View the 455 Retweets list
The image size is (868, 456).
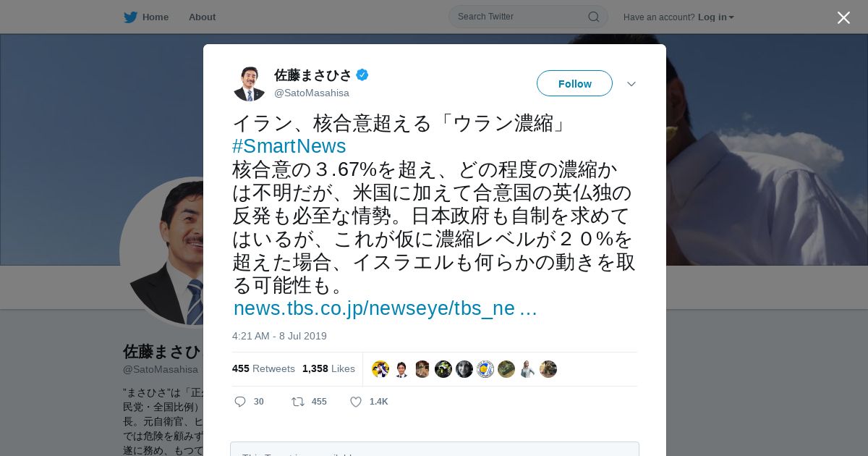coord(263,368)
